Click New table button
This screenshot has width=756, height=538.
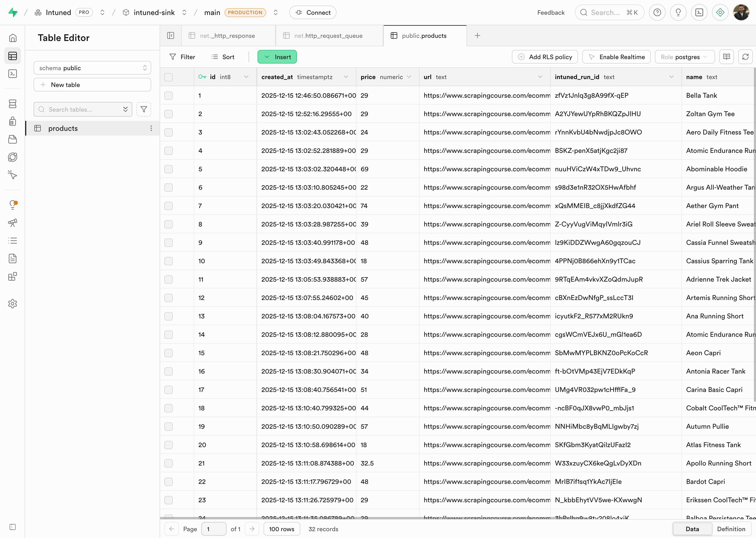[x=92, y=85]
